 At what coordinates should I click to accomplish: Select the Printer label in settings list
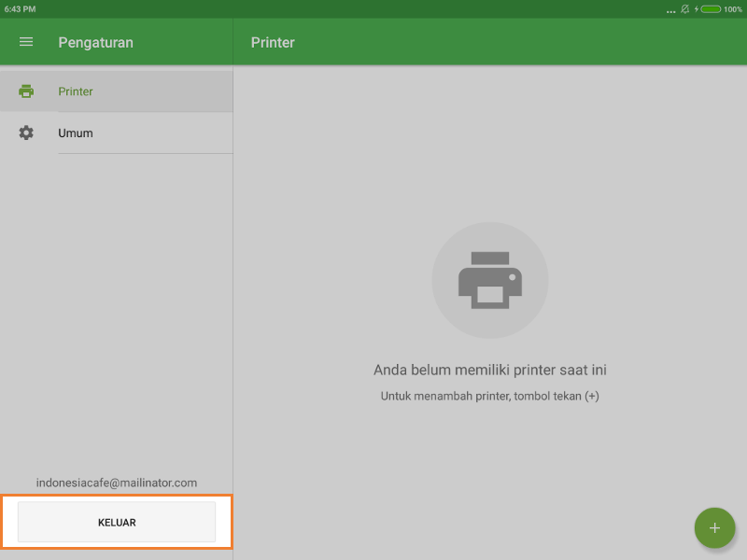click(76, 91)
